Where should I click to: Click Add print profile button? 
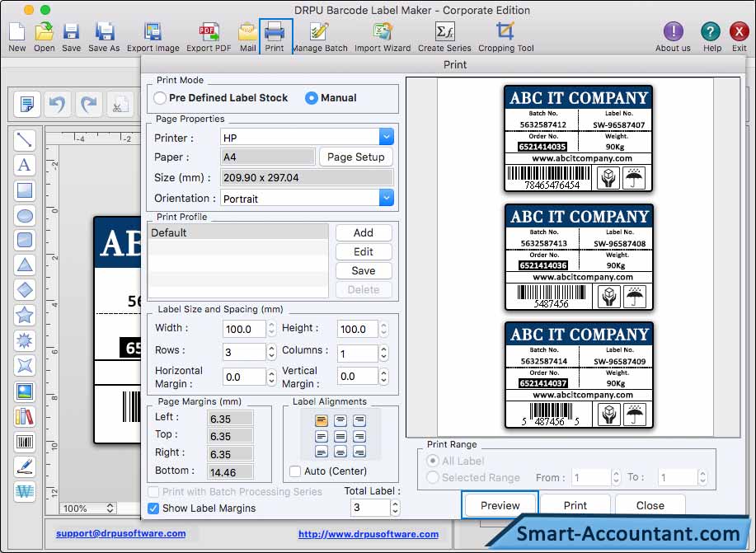pyautogui.click(x=364, y=232)
